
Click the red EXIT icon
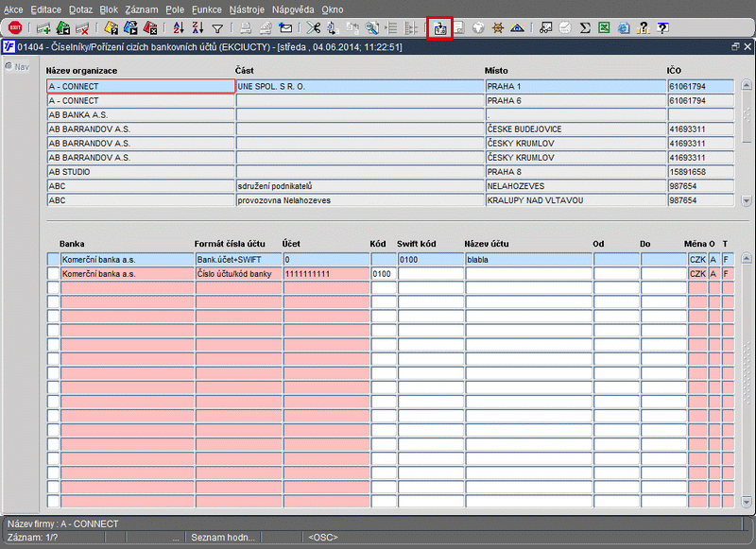[x=14, y=28]
